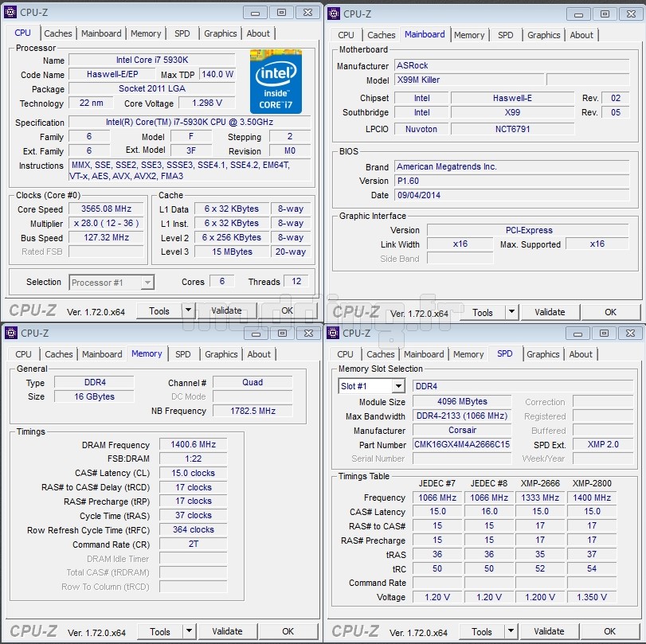Open the About tab in the SPD window
The width and height of the screenshot is (646, 644).
(581, 354)
